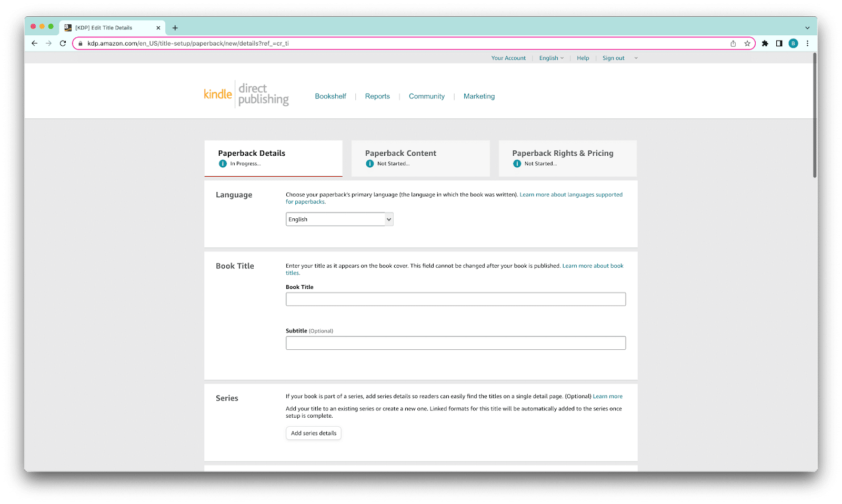Close the KDP Edit Title Details tab

pos(158,28)
